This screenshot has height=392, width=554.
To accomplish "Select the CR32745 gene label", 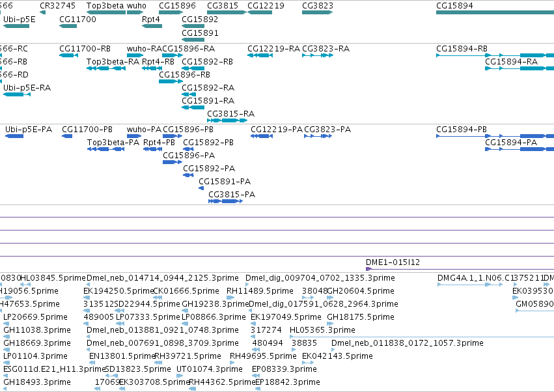I will point(57,6).
